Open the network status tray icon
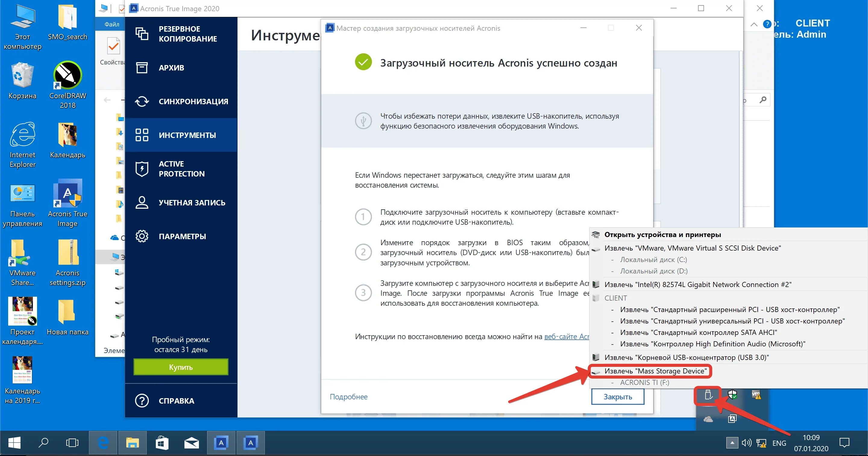The width and height of the screenshot is (868, 456). pyautogui.click(x=762, y=443)
